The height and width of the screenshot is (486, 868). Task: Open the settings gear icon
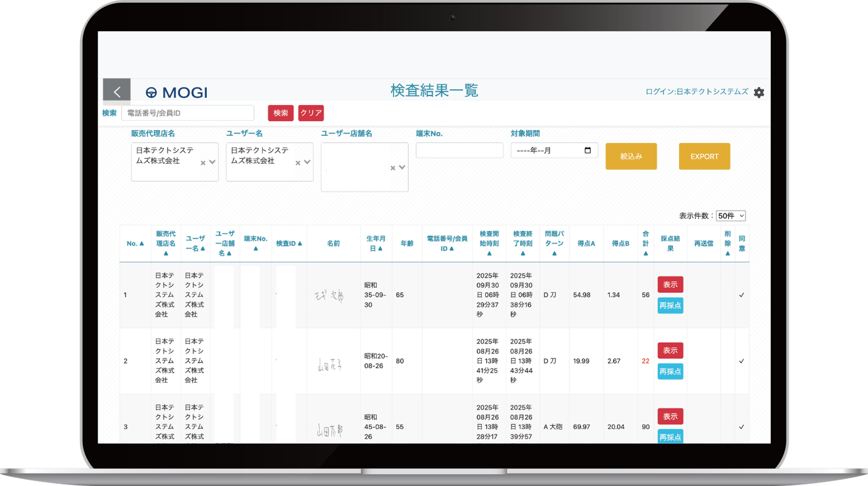(759, 92)
